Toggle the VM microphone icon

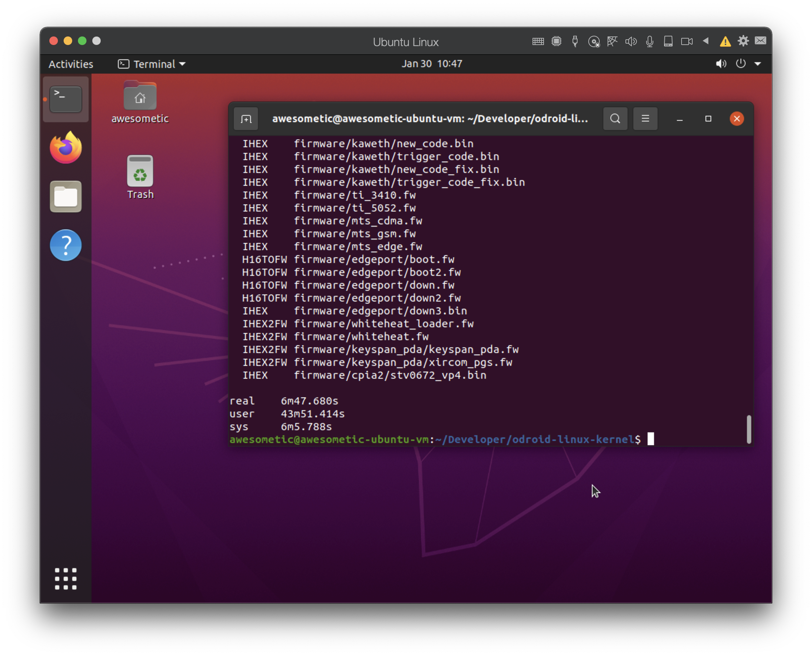pos(649,41)
